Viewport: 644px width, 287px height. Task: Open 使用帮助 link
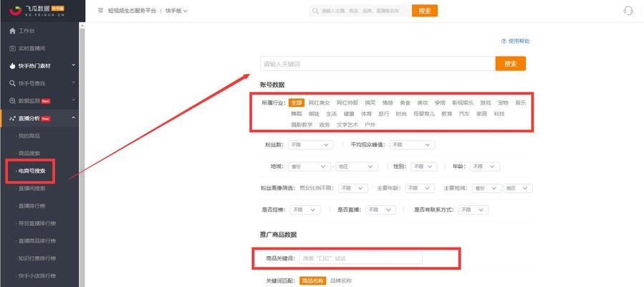coord(519,41)
